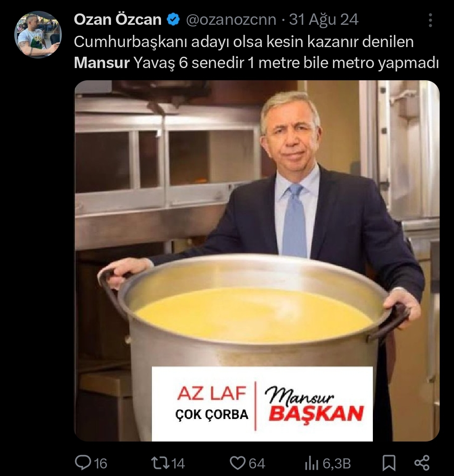Enlarge the attached soup pot photo
Screen dimensions: 454x476
pos(257,260)
